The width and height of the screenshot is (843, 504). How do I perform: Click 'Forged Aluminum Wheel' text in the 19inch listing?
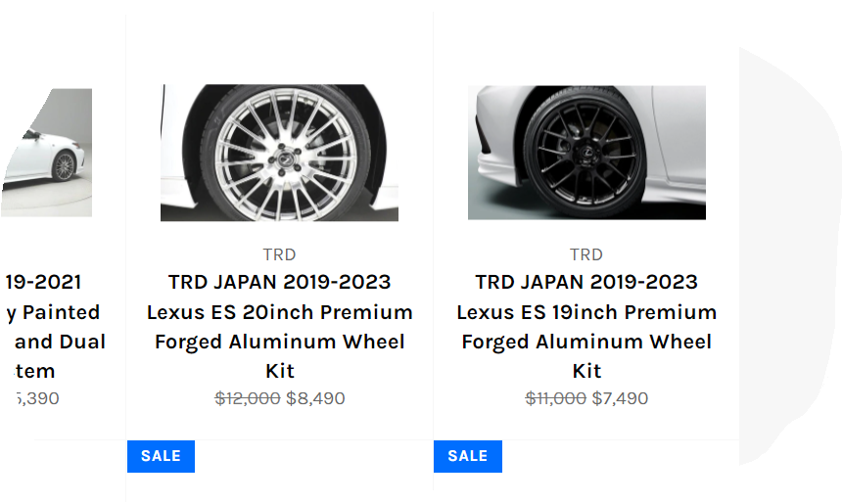(586, 343)
